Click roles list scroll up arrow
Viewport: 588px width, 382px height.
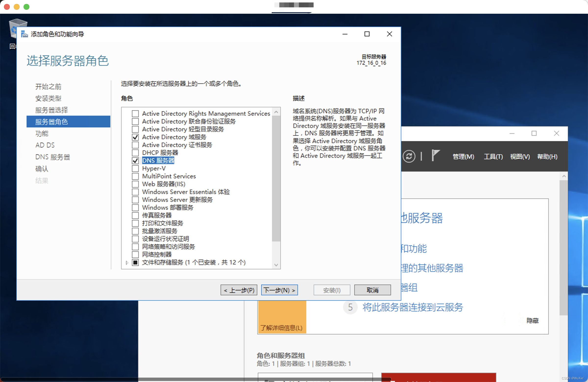(x=276, y=112)
